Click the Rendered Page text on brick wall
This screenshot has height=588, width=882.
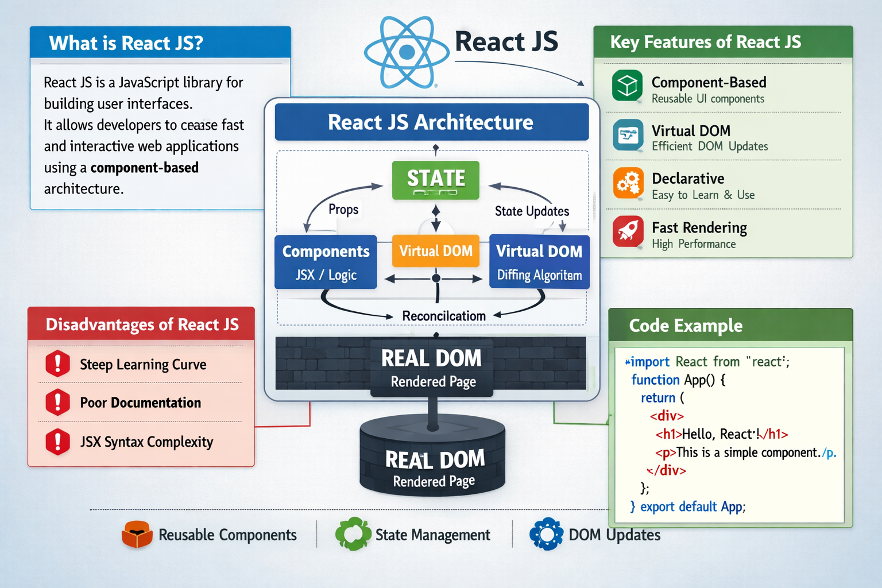click(x=434, y=382)
